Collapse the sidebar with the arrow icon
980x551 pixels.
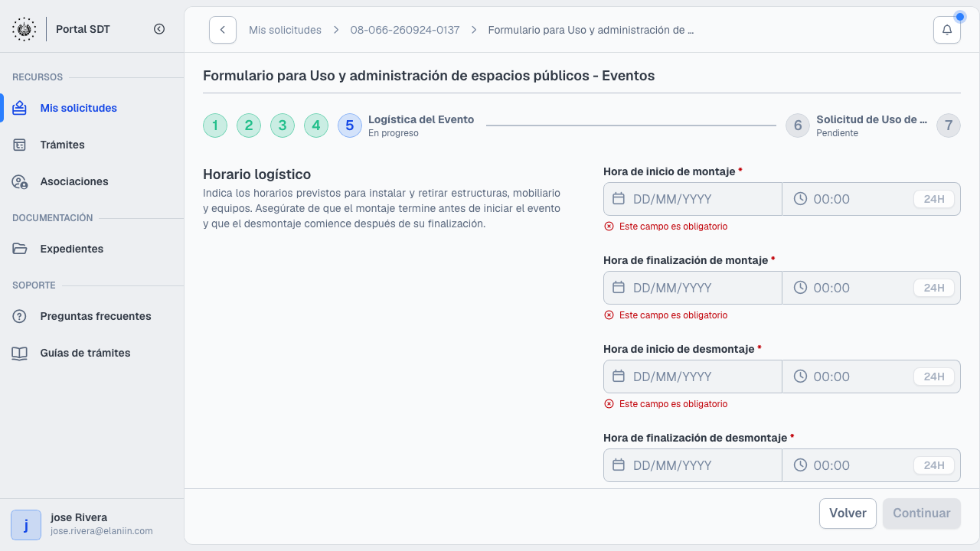[159, 29]
